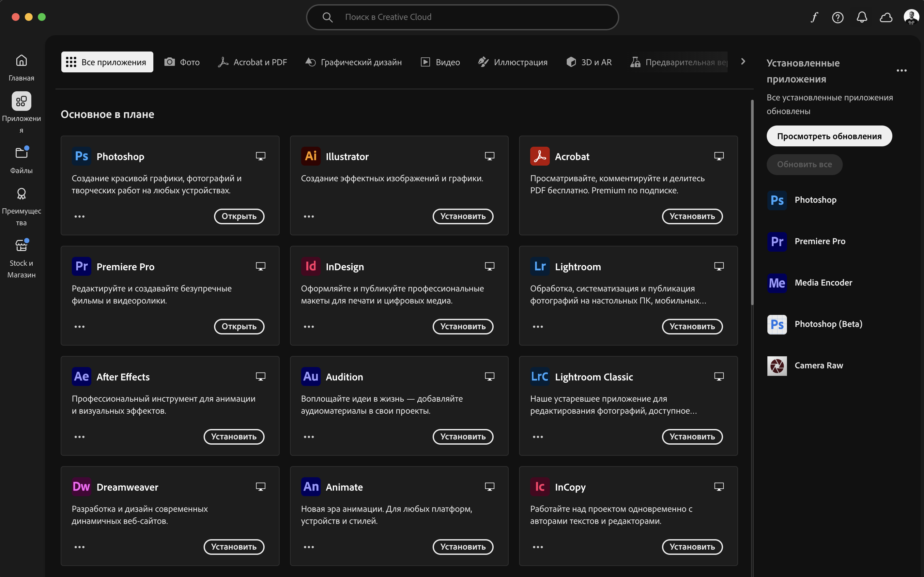This screenshot has width=924, height=577.
Task: Focus the Поиск в Creative Cloud field
Action: click(x=462, y=17)
